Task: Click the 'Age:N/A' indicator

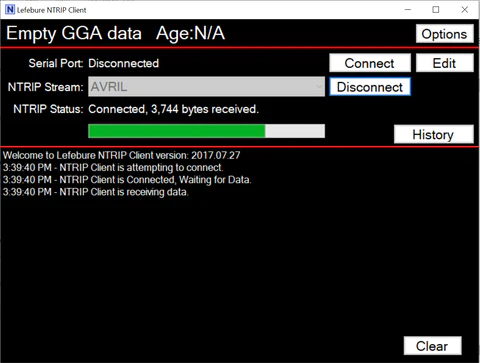Action: point(190,33)
